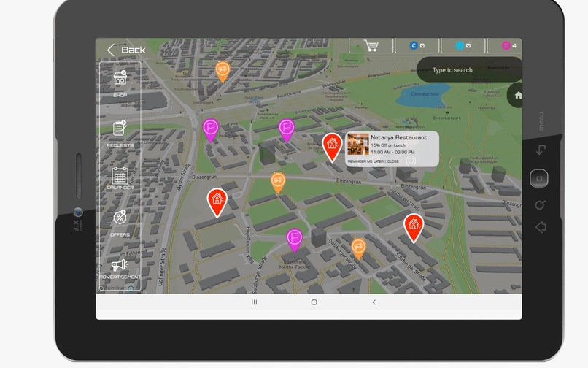Image resolution: width=588 pixels, height=368 pixels.
Task: Close the Netanya Restaurant popup
Action: (393, 161)
